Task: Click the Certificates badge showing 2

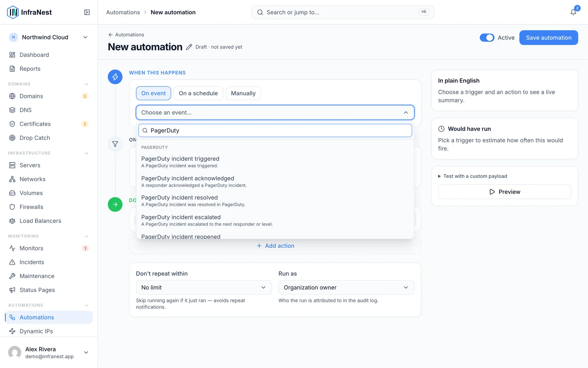Action: tap(85, 124)
